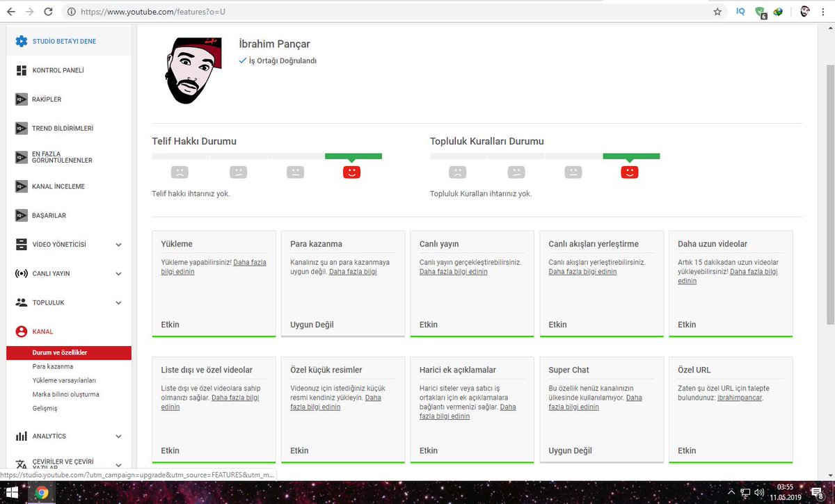Expand the Topluluk chevron
Viewport: 835px width, 504px height.
118,302
